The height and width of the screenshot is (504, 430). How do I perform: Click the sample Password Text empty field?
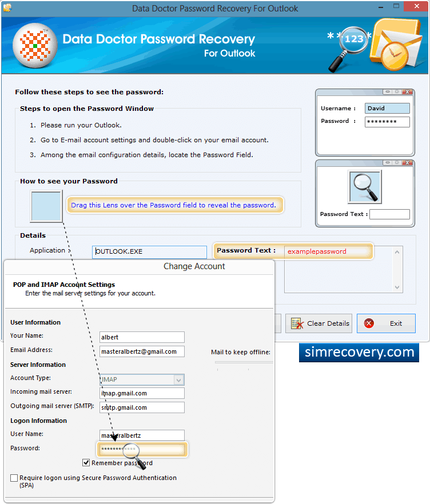tap(389, 214)
